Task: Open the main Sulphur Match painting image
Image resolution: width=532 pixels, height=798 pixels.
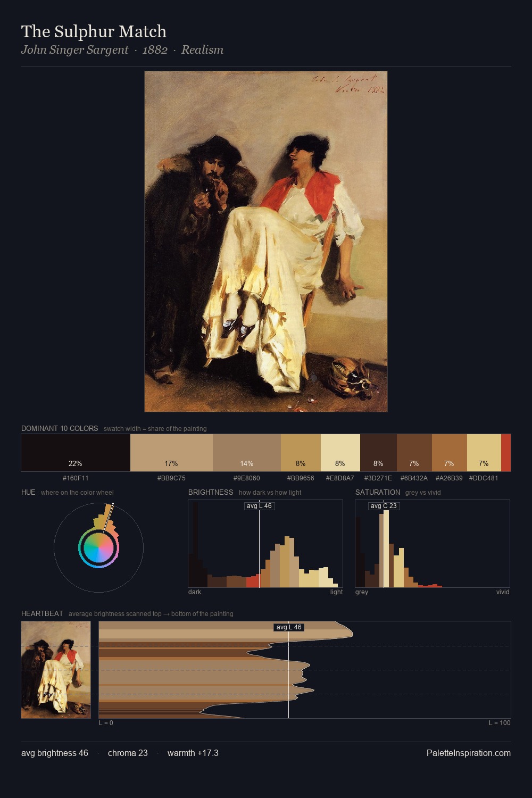Action: [x=266, y=242]
